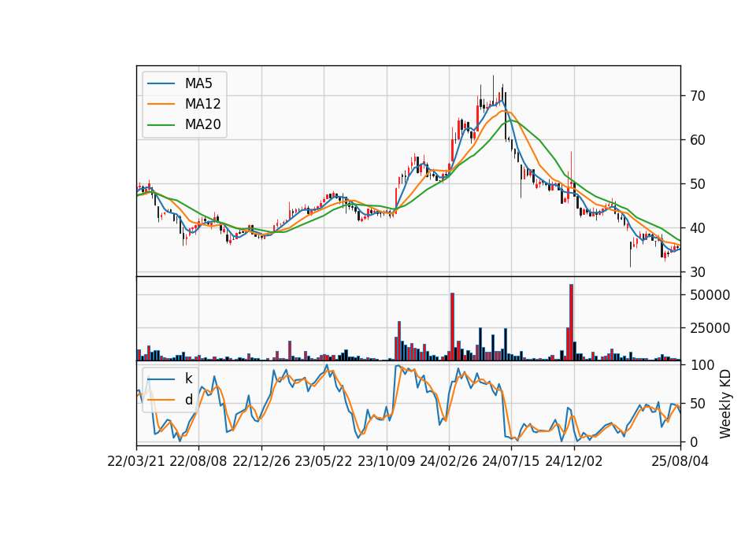
Task: Click the MA12 legend label
Action: (x=202, y=104)
